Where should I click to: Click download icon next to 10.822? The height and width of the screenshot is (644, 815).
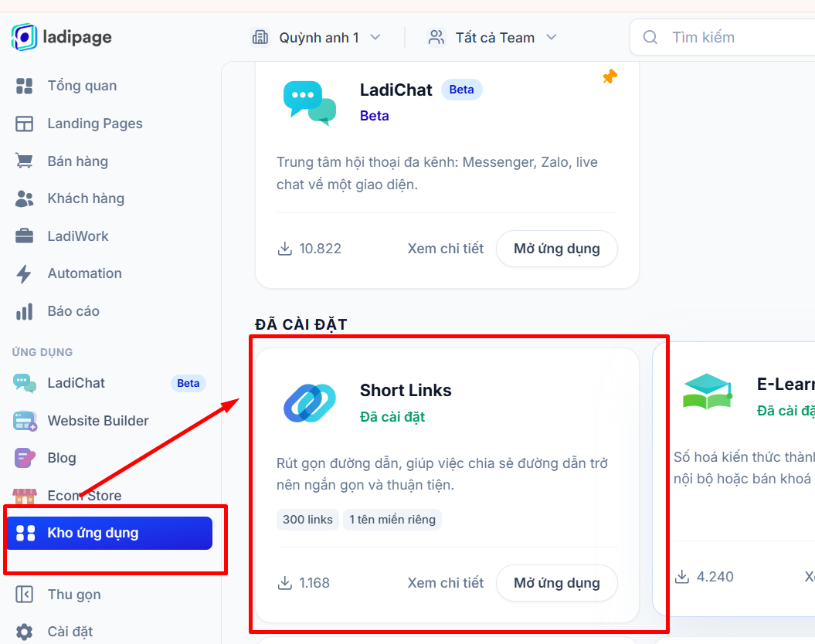pos(284,249)
